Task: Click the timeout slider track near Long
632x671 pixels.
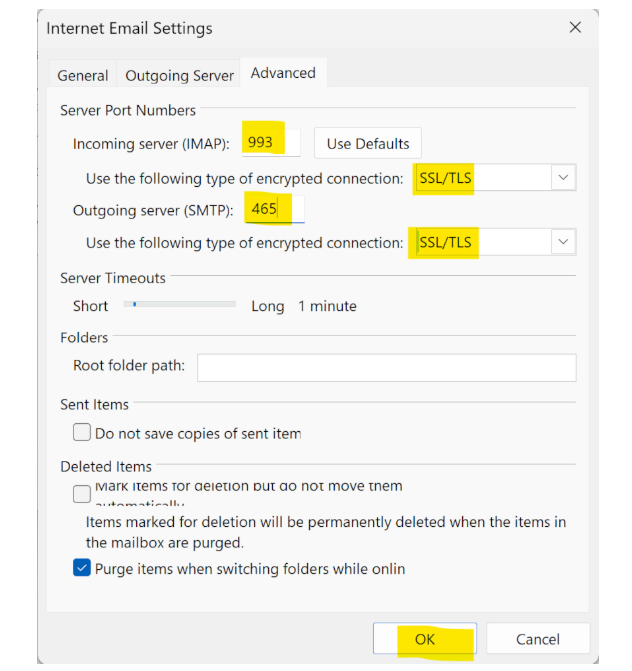Action: click(x=226, y=305)
